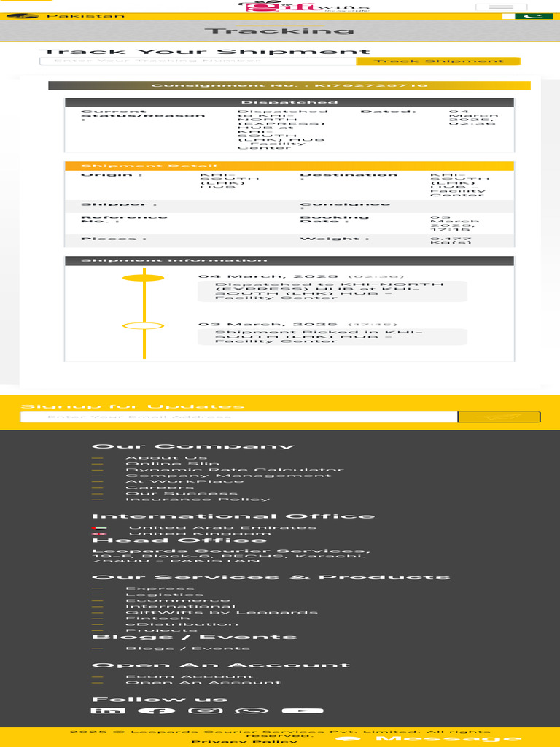
Task: Open the hamburger menu in header
Action: tap(501, 7)
